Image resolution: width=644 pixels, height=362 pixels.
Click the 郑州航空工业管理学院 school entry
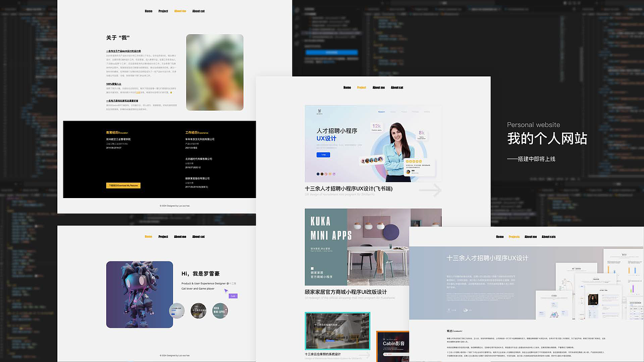click(118, 139)
